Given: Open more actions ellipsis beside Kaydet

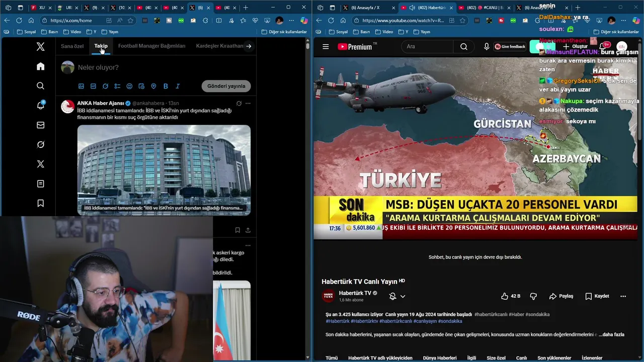Looking at the screenshot, I should pos(623,296).
